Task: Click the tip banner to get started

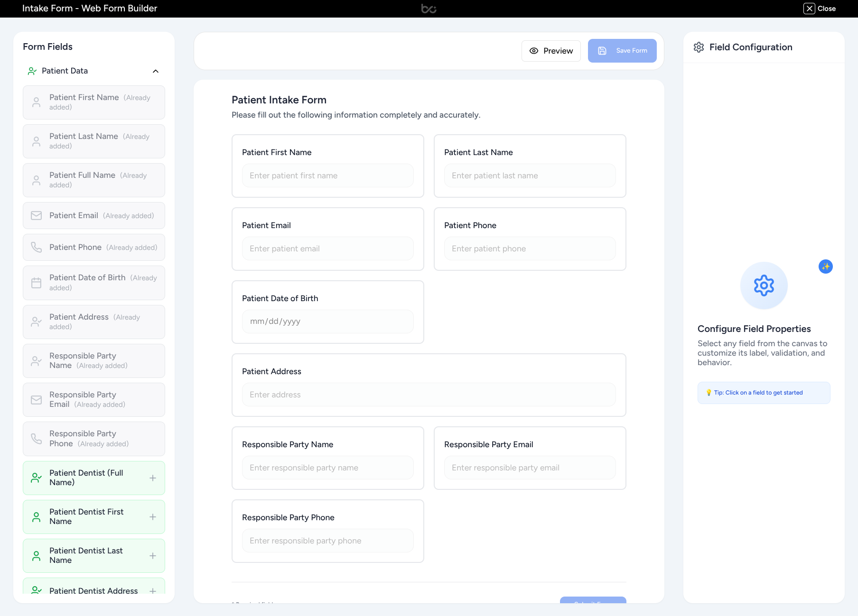Action: tap(764, 393)
